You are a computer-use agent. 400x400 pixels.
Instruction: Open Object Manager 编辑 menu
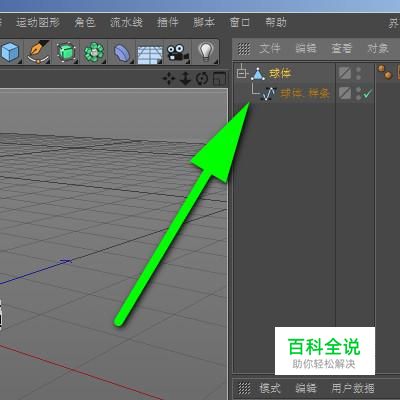point(306,49)
